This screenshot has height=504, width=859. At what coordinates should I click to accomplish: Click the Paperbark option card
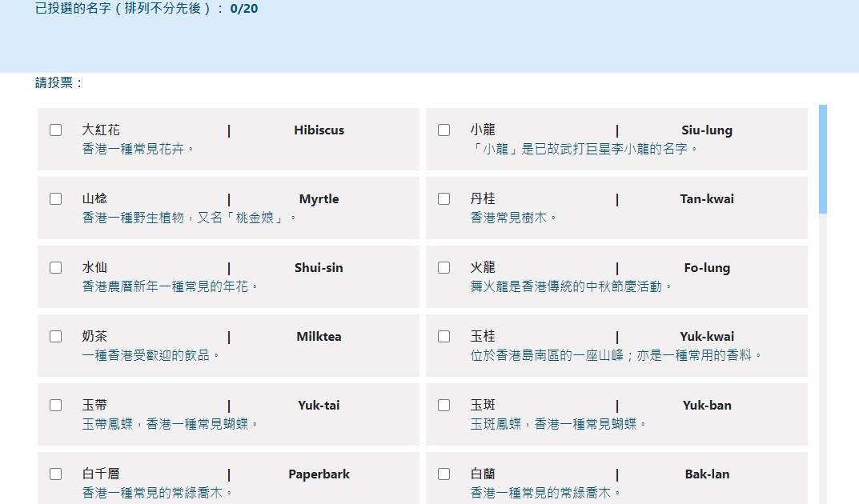click(x=227, y=480)
